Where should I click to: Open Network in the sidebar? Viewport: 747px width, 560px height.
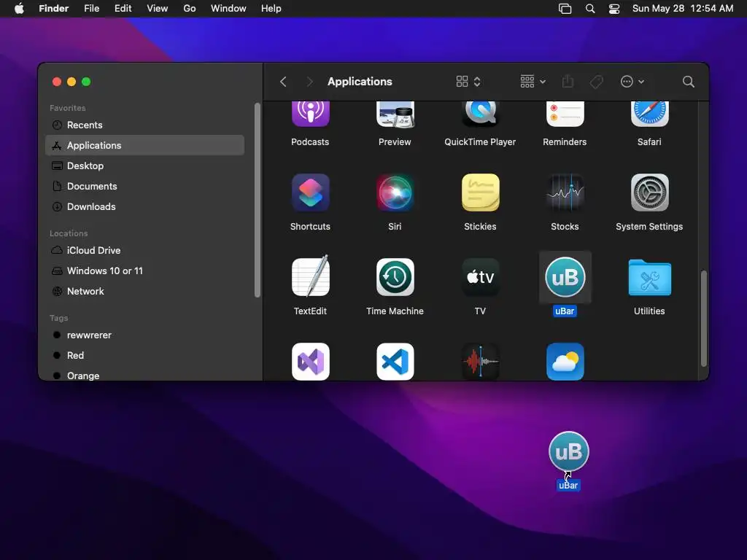(145, 291)
